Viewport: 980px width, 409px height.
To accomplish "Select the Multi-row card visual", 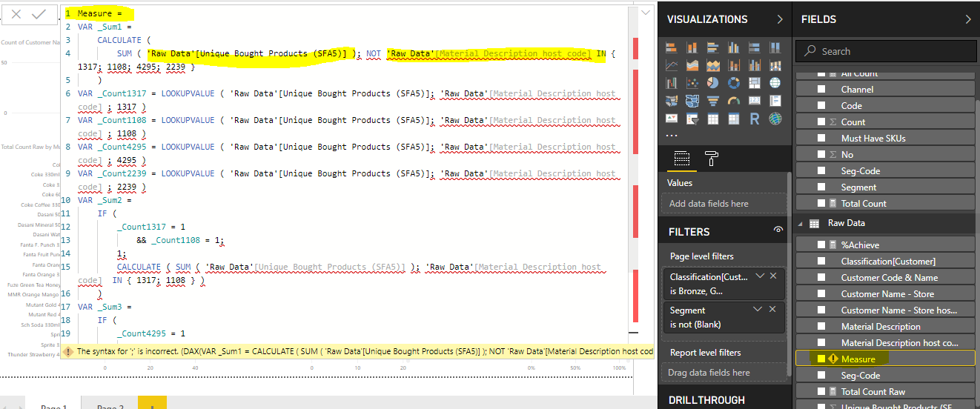I will [x=775, y=101].
